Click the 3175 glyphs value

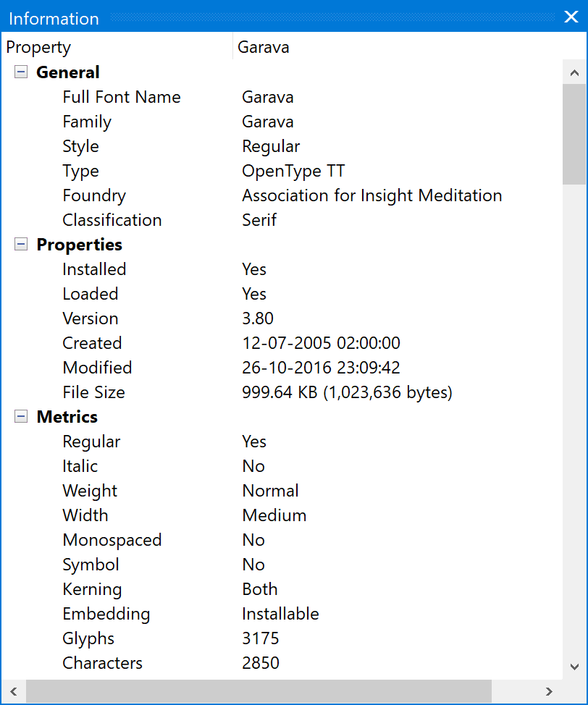point(261,638)
